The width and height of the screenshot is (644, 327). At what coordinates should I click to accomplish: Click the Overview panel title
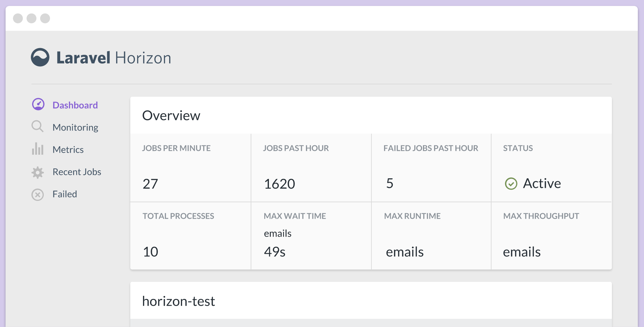click(x=171, y=115)
